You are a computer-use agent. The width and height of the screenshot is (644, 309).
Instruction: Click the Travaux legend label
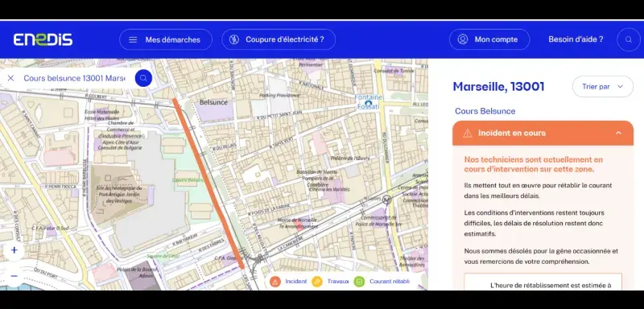(338, 282)
